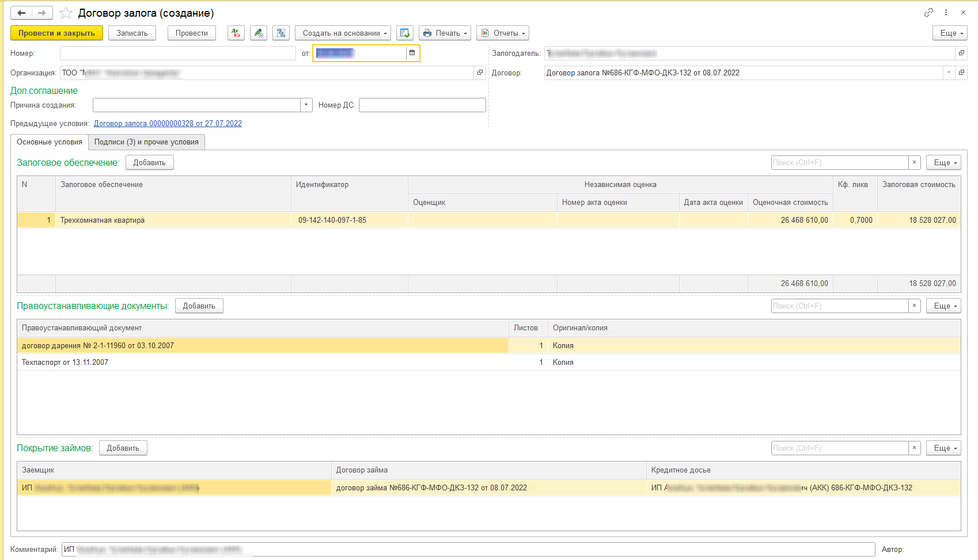Click the Провести button
This screenshot has width=978, height=560.
[192, 33]
